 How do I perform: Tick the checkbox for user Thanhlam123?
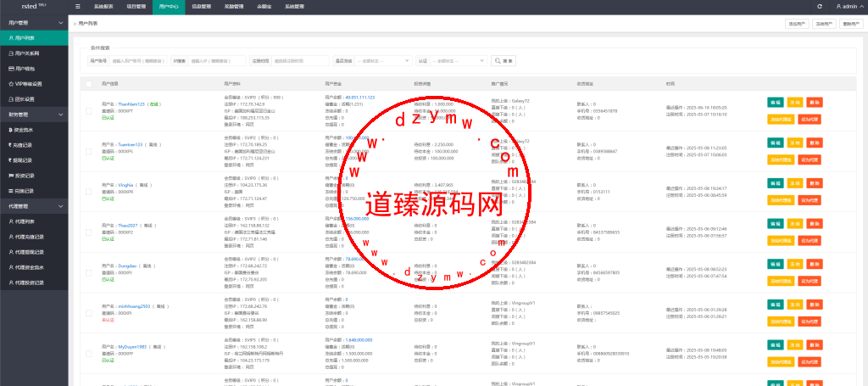88,111
